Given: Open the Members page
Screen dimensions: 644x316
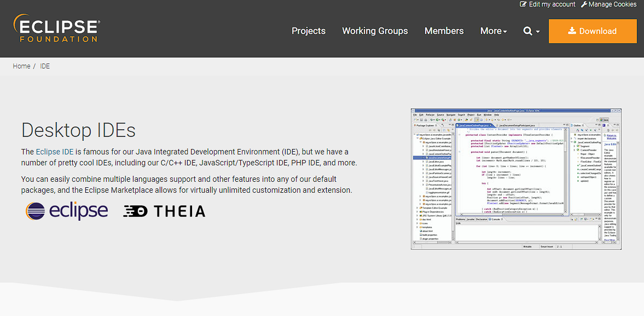Looking at the screenshot, I should click(444, 31).
